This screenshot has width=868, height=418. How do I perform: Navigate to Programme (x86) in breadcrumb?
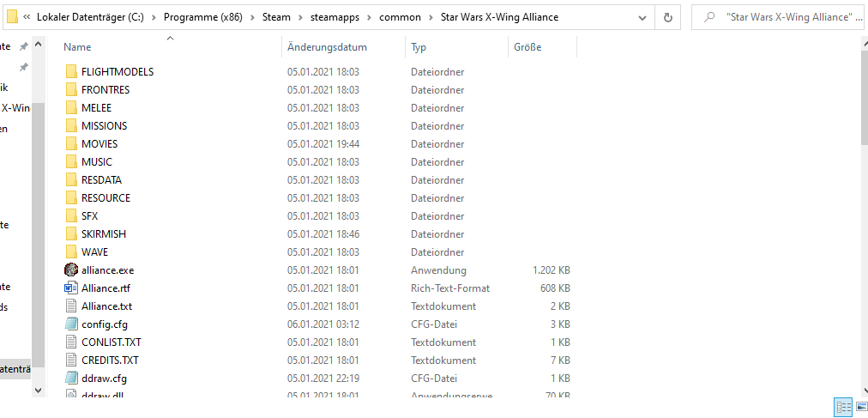tap(202, 17)
